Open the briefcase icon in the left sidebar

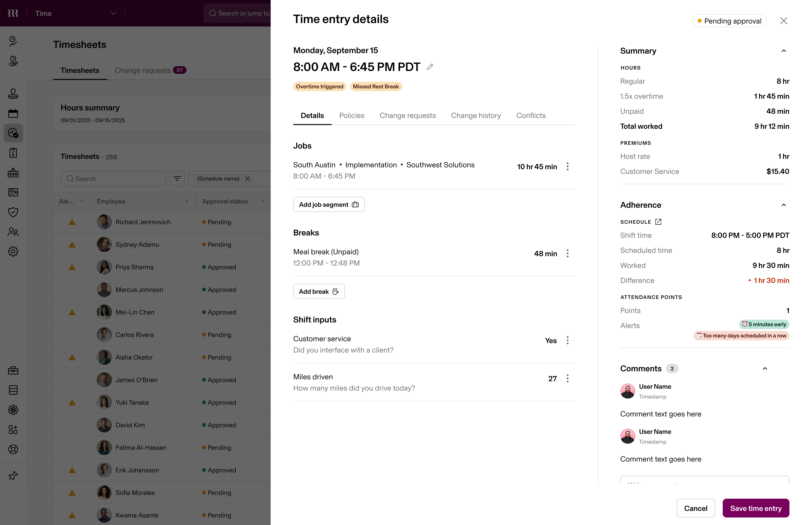click(x=13, y=370)
